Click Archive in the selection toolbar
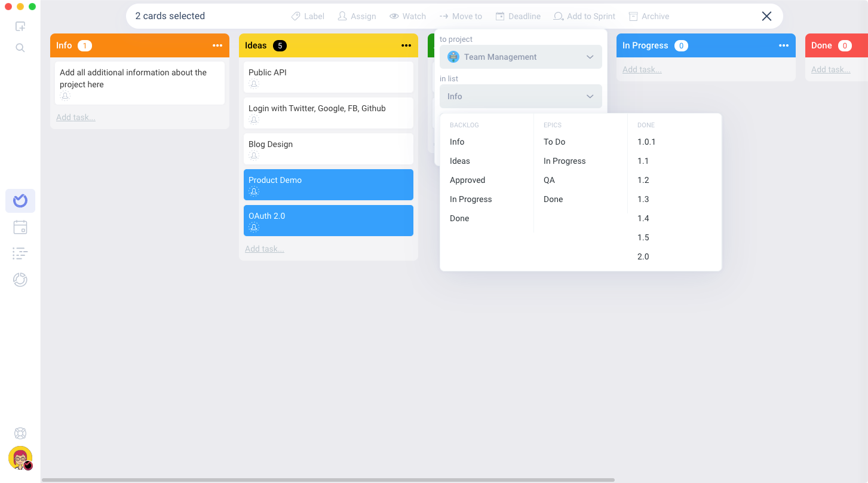This screenshot has height=483, width=868. (649, 16)
